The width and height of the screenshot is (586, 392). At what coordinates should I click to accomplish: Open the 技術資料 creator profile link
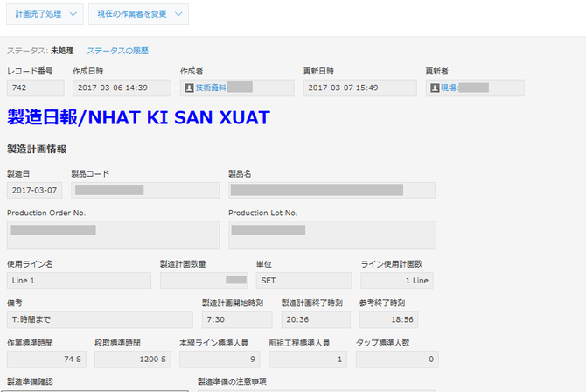pyautogui.click(x=211, y=87)
